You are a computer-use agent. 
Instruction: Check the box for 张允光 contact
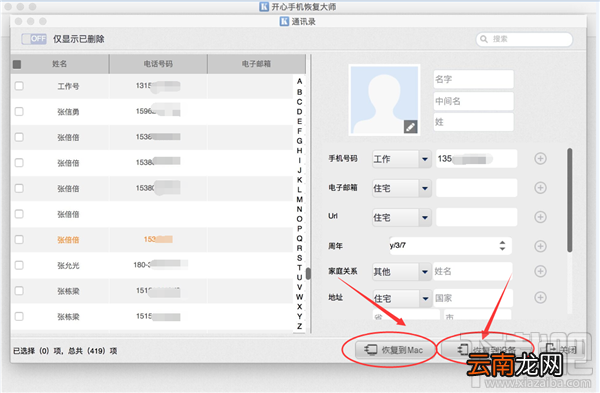click(19, 265)
